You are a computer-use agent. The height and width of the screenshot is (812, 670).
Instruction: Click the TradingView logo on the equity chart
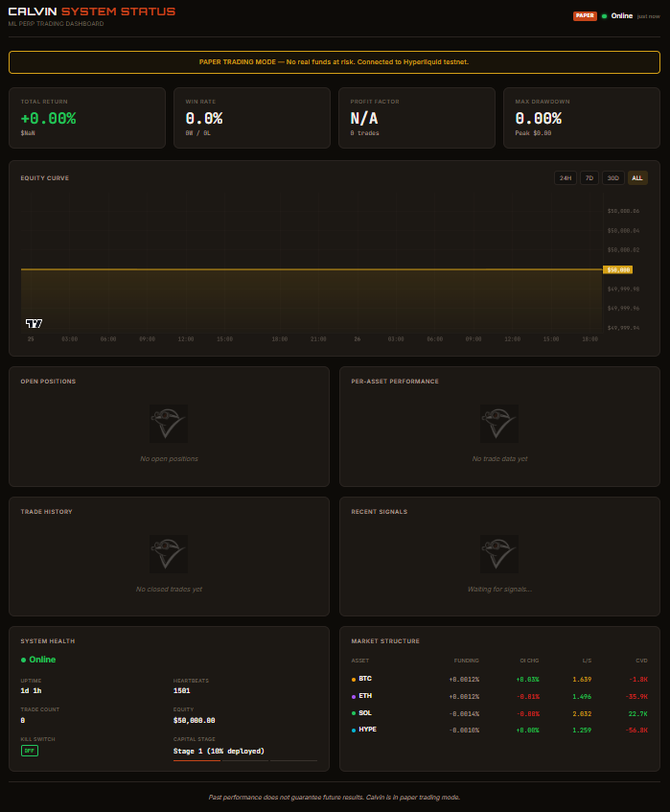pos(35,324)
